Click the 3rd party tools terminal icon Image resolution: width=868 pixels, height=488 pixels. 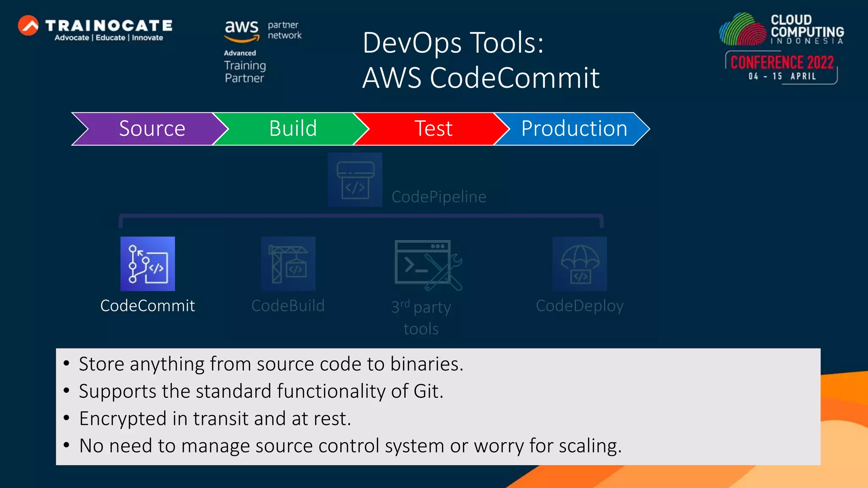428,265
